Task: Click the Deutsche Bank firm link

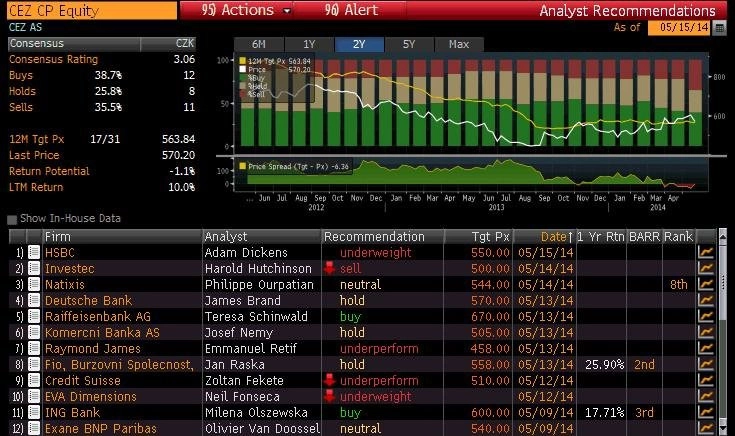Action: [89, 301]
